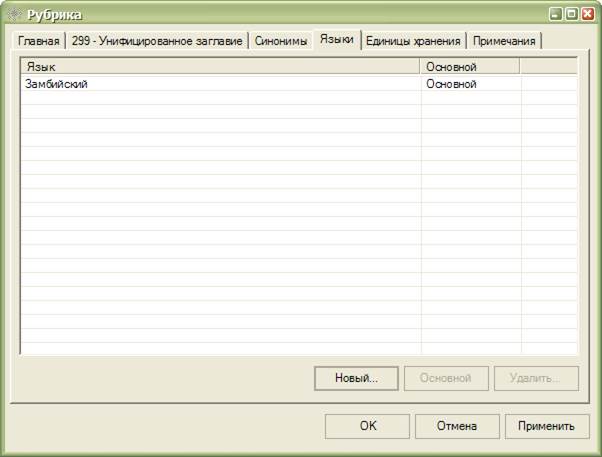This screenshot has width=602, height=457.
Task: Close the Рубрика dialog window
Action: click(588, 14)
